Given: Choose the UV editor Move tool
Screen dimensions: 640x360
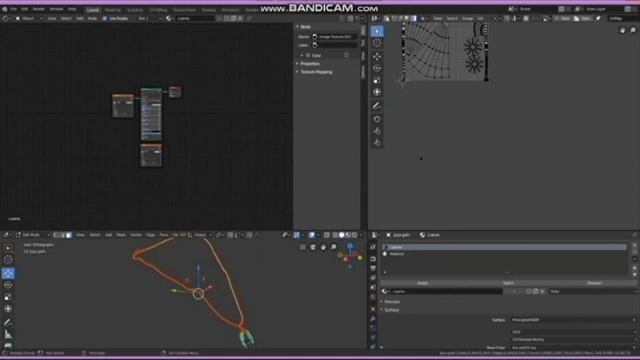Looking at the screenshot, I should click(x=377, y=56).
